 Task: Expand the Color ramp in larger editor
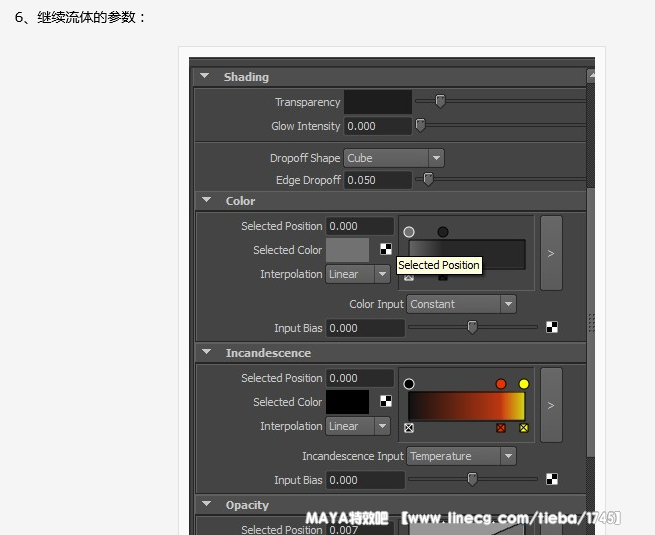coord(551,253)
